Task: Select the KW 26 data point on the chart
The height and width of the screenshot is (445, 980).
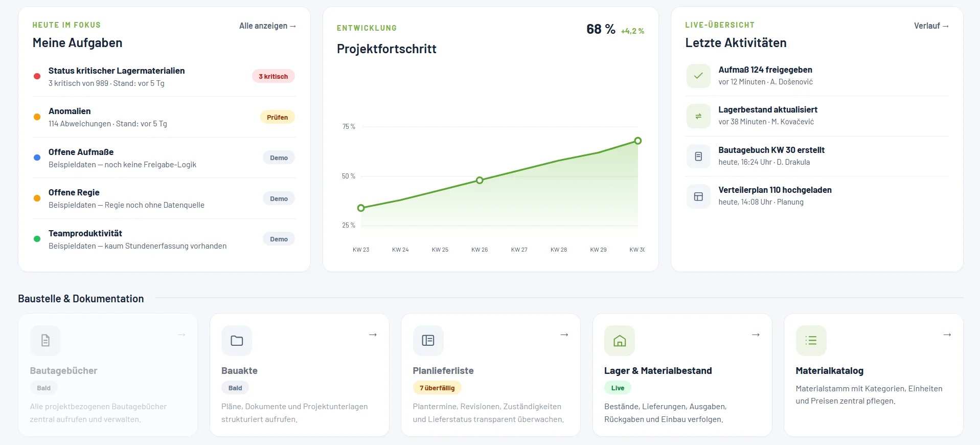Action: tap(480, 180)
